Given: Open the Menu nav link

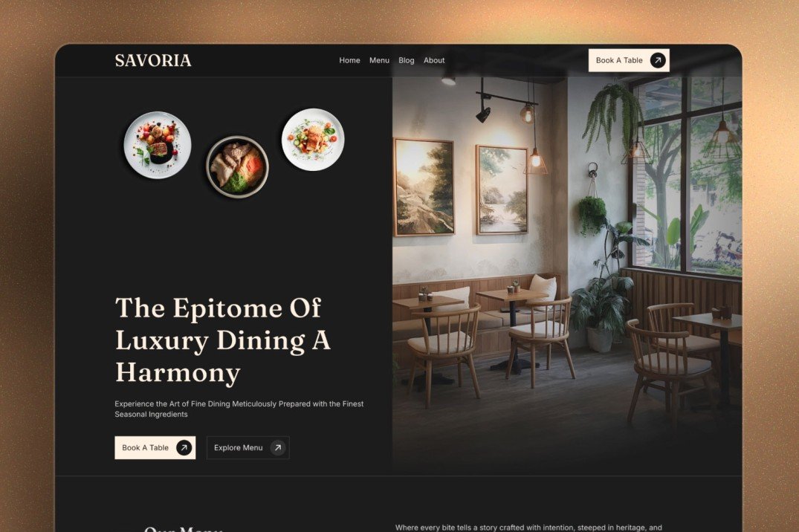Looking at the screenshot, I should click(379, 60).
